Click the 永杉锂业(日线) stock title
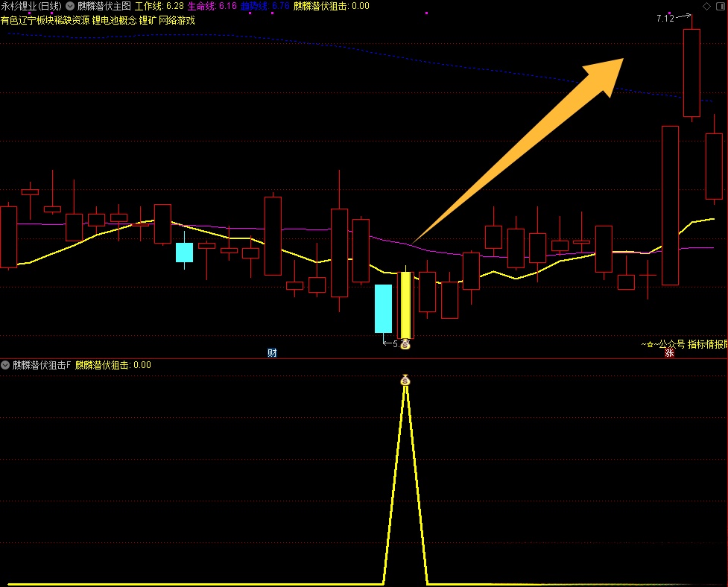This screenshot has width=728, height=587. point(31,6)
